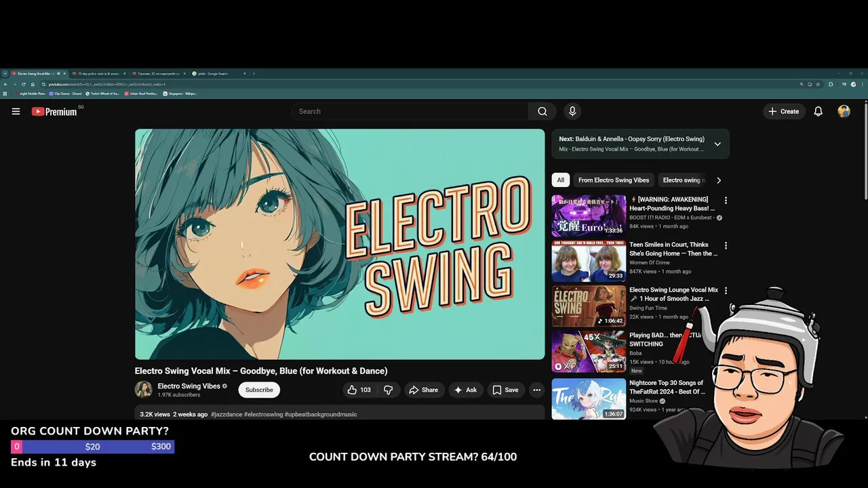Close the Electro Swing Vocal Mix tab
This screenshot has width=868, height=488.
(64, 73)
